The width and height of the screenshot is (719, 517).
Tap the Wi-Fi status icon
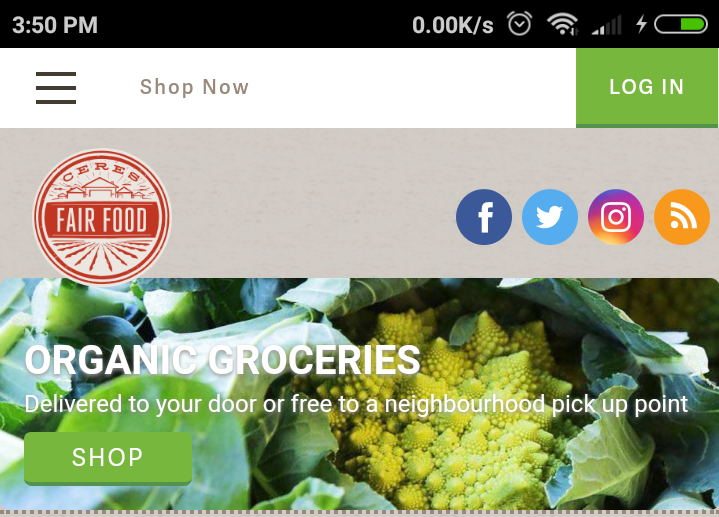(563, 24)
